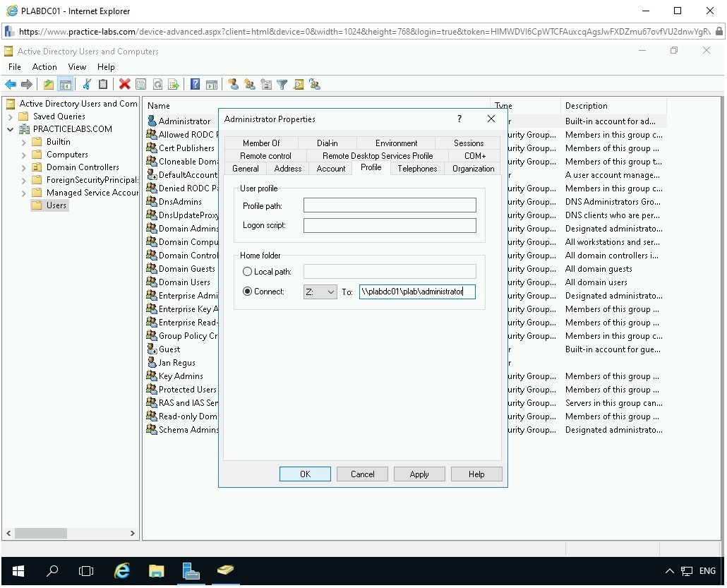
Task: Switch to the Account tab
Action: [x=330, y=168]
